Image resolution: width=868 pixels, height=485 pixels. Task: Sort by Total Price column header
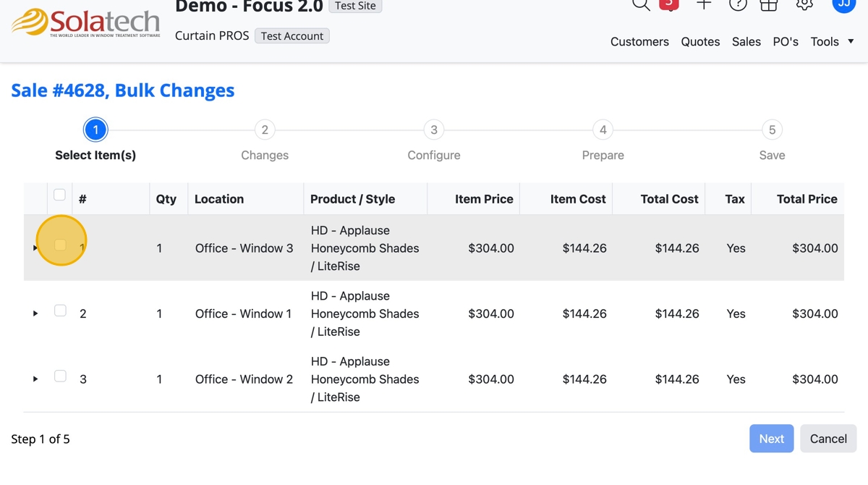[807, 199]
